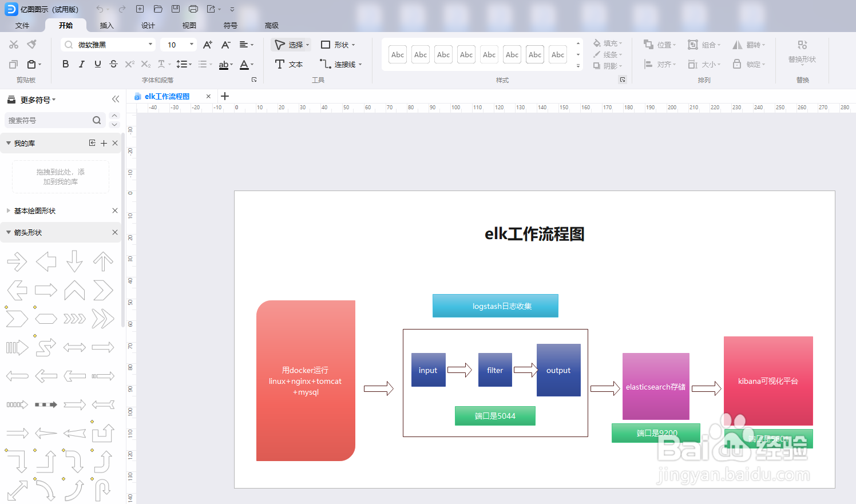Toggle the subscript formatting option
This screenshot has width=856, height=504.
point(146,64)
